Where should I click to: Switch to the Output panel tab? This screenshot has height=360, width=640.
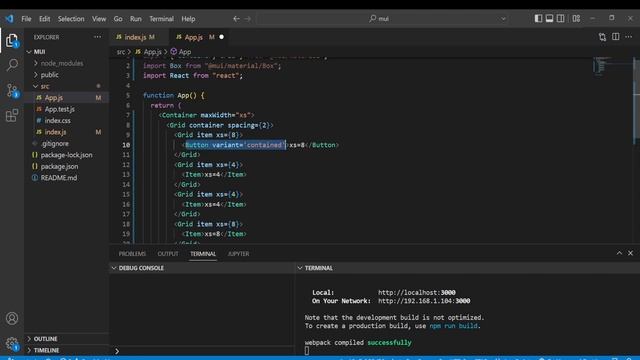coord(168,253)
